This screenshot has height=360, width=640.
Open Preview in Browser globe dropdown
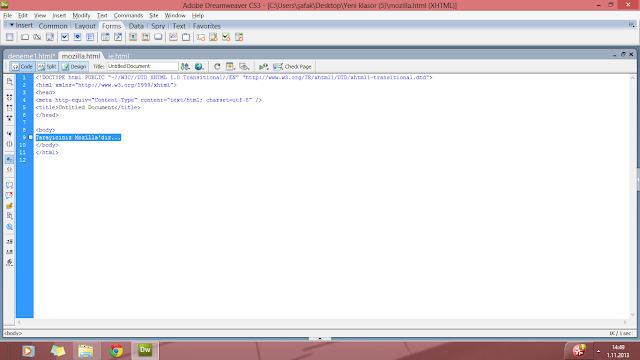click(x=199, y=67)
